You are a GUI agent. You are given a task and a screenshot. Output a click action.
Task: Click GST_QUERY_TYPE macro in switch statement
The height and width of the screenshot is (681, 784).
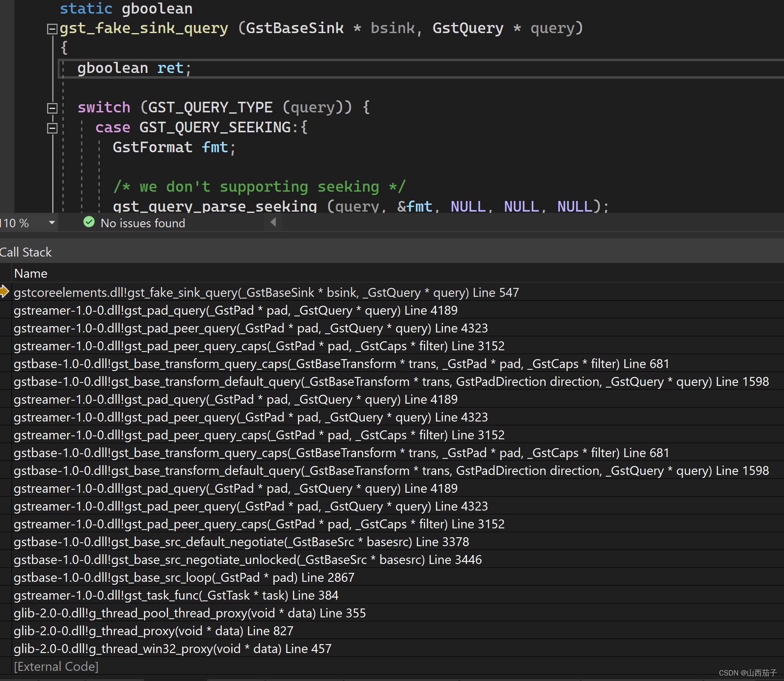pyautogui.click(x=210, y=108)
